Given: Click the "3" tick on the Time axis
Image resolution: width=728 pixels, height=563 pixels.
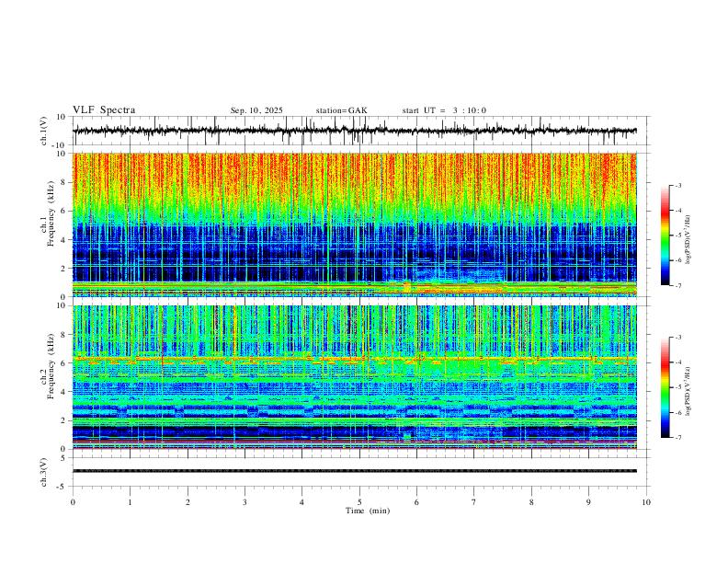Looking at the screenshot, I should (245, 502).
